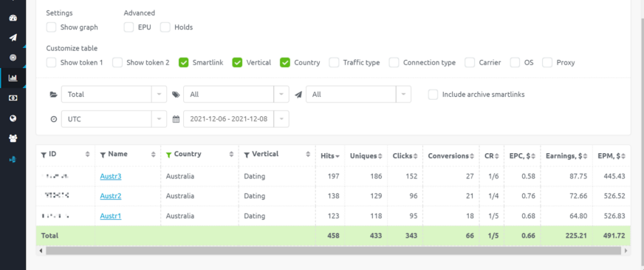Select the 225.21 total earnings cell

tap(566, 236)
